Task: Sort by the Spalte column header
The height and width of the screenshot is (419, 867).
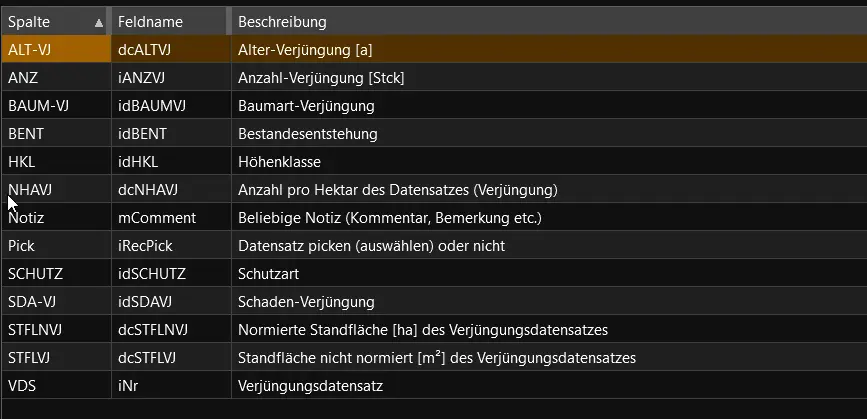Action: point(40,22)
